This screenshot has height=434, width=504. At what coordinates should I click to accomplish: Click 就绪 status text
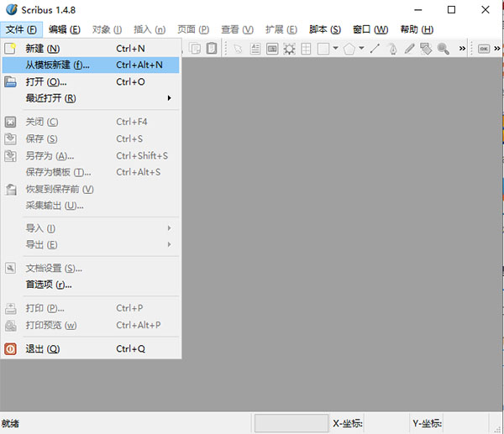coord(10,423)
